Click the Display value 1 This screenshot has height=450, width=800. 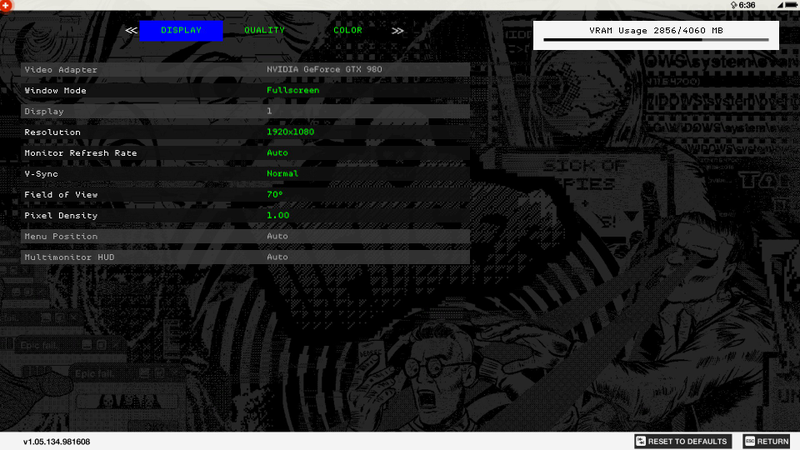[269, 111]
